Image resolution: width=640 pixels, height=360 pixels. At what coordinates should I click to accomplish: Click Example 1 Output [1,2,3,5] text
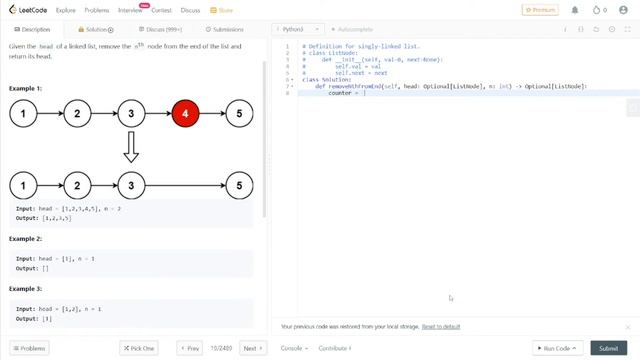coord(44,218)
